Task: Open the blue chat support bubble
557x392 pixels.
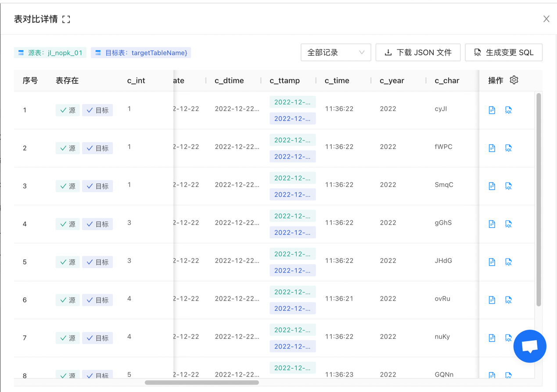Action: pos(530,346)
